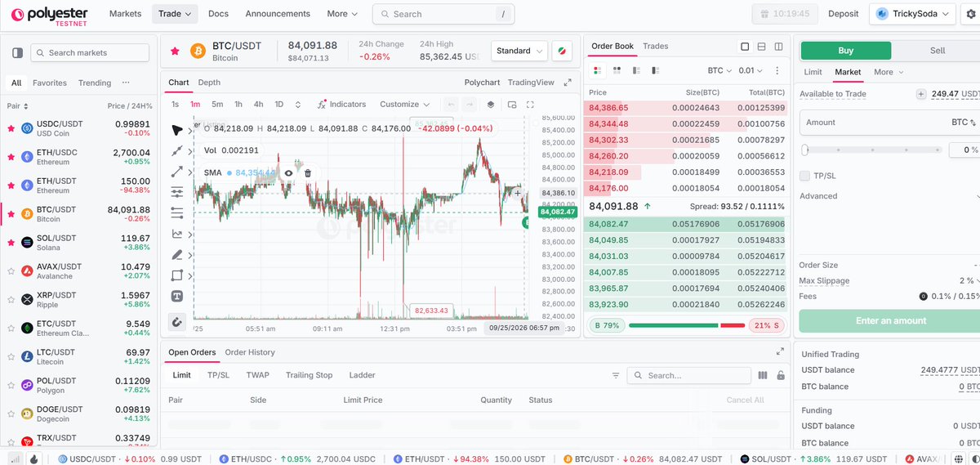Screen dimensions: 980x465
Task: Click the Search markets input field
Action: coord(90,53)
